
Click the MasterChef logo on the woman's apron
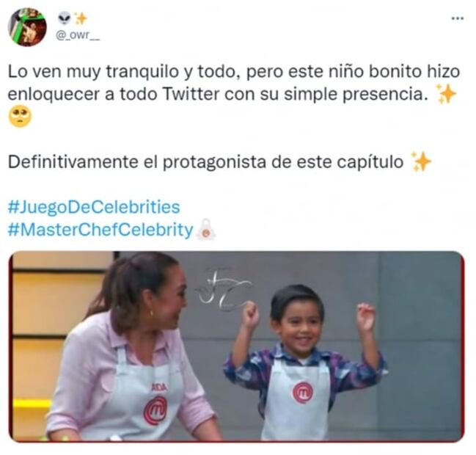(x=155, y=411)
